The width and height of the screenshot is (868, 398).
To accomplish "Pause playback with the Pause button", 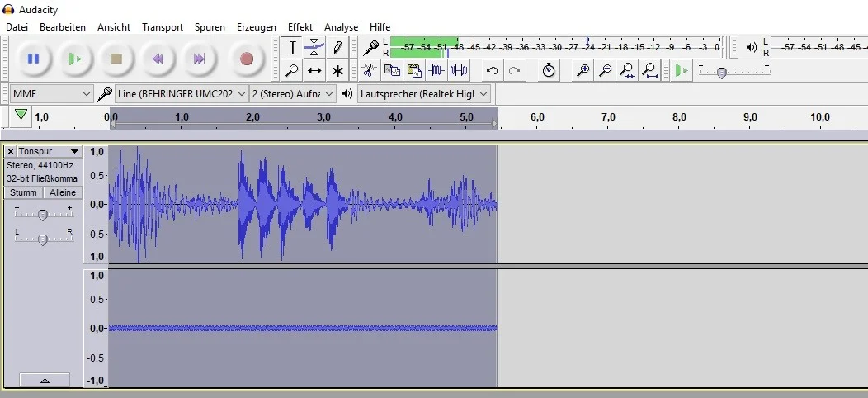I will (x=33, y=58).
